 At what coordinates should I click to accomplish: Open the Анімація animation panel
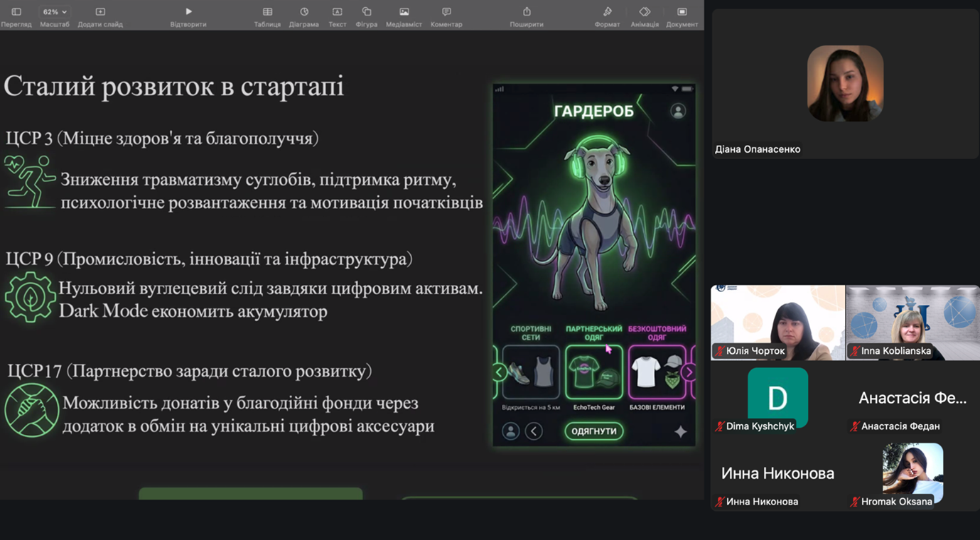[645, 12]
